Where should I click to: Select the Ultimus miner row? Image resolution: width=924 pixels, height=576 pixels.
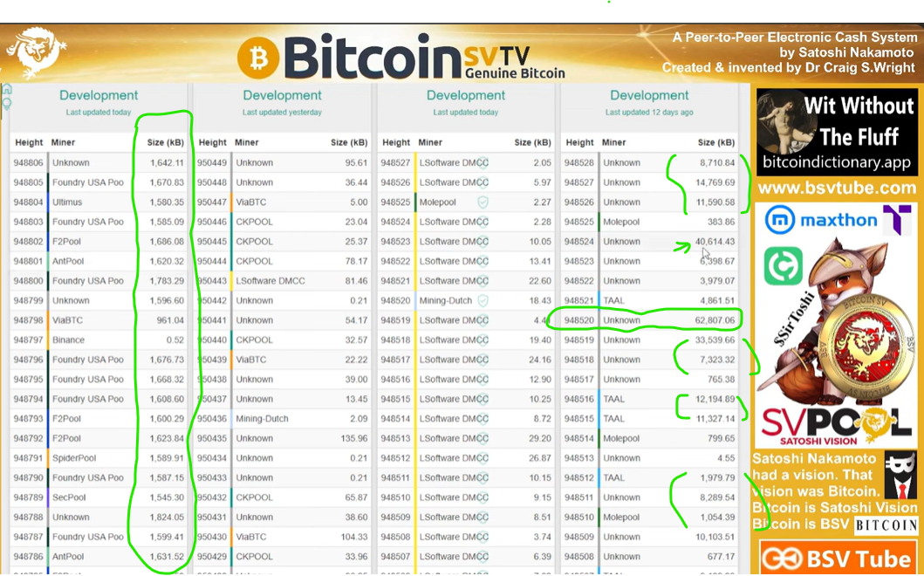[x=99, y=202]
